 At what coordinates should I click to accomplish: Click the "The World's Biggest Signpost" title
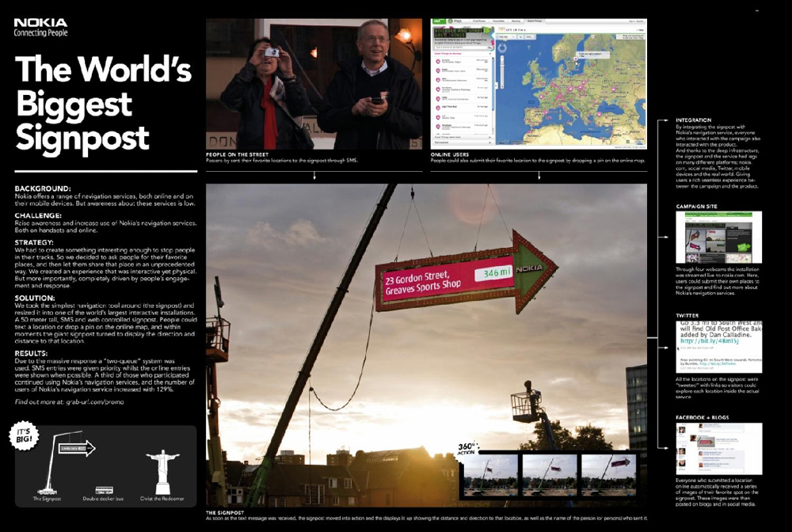point(104,104)
